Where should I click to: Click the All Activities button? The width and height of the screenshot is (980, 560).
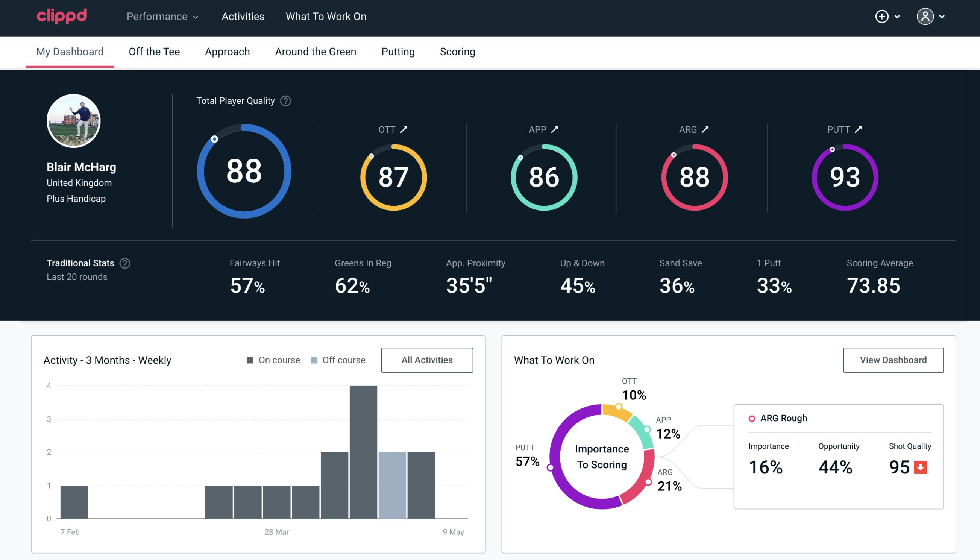pos(427,360)
